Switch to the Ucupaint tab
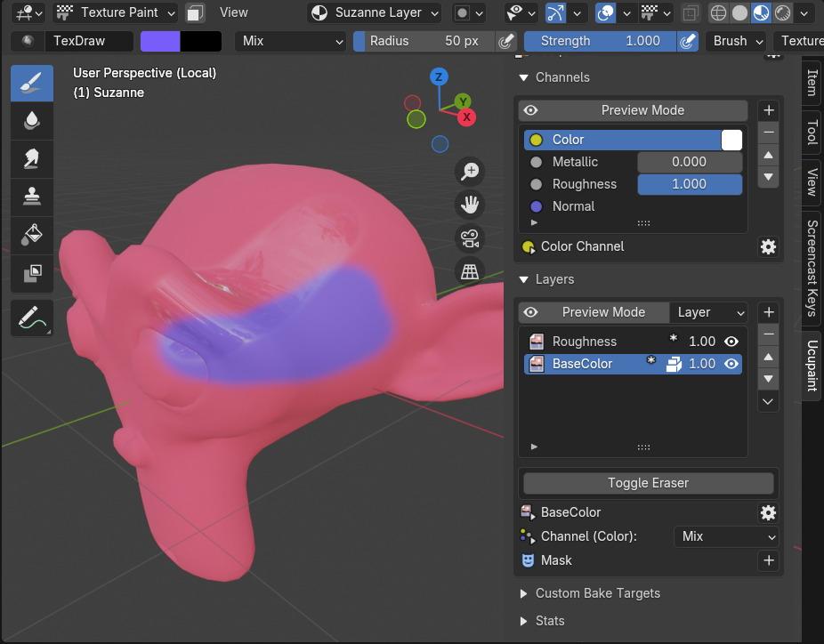Viewport: 824px width, 644px height. click(x=812, y=366)
